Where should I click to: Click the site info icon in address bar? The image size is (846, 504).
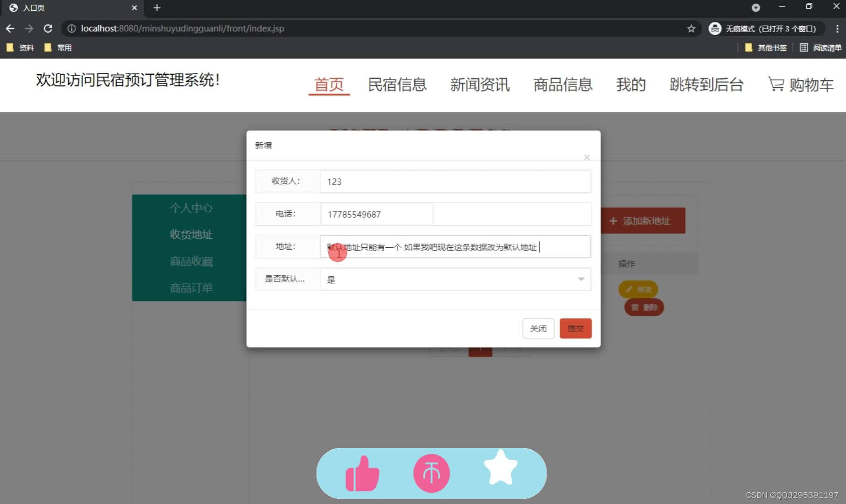71,28
